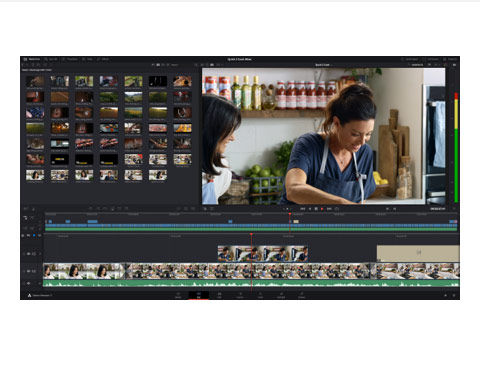The height and width of the screenshot is (380, 480).
Task: Open the viewer options icon at far top right
Action: [454, 65]
